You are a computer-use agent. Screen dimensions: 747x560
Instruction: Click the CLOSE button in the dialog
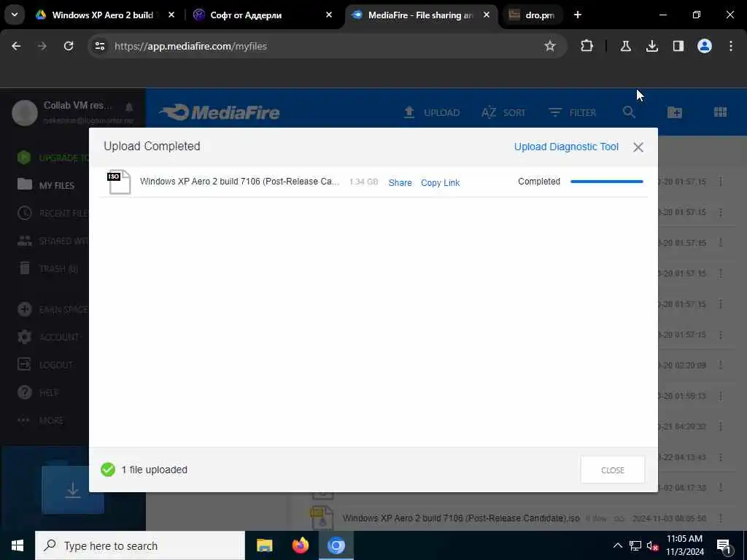coord(613,470)
